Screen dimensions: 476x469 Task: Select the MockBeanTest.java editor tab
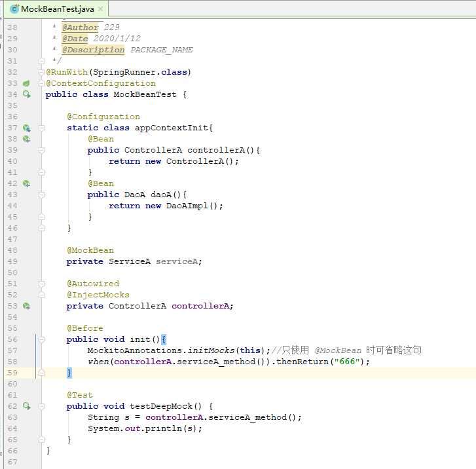[56, 9]
